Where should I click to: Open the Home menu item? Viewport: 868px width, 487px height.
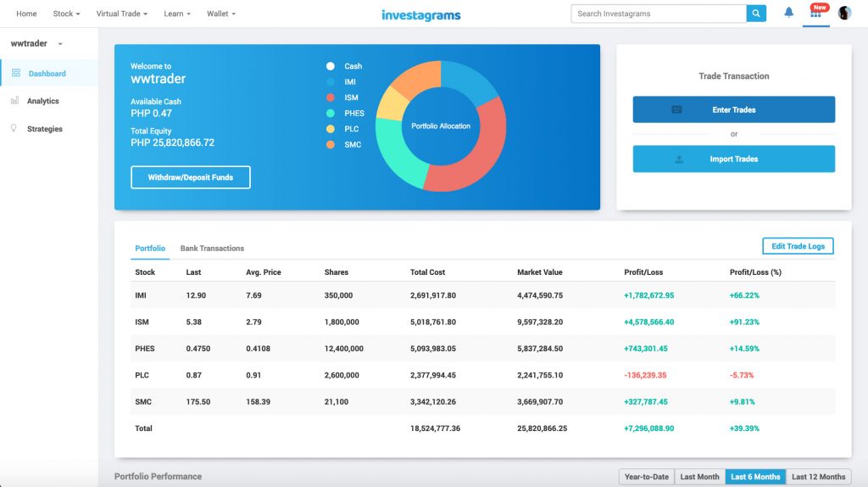tap(26, 14)
